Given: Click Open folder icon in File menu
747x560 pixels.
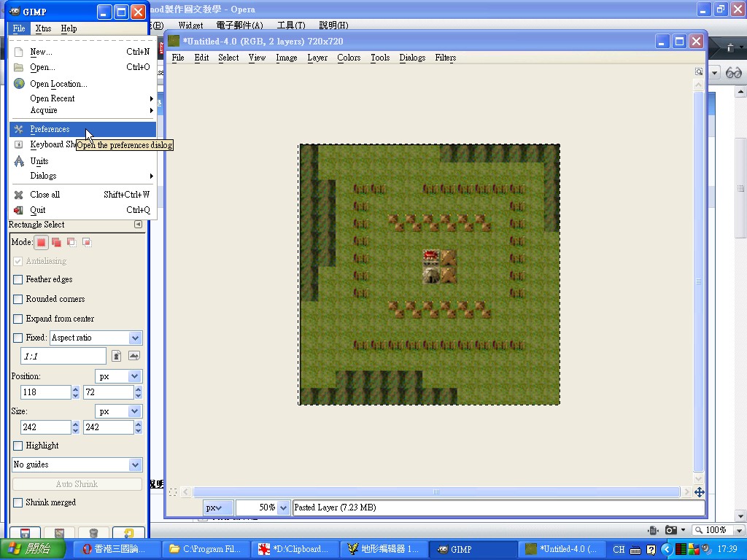Looking at the screenshot, I should pos(18,67).
